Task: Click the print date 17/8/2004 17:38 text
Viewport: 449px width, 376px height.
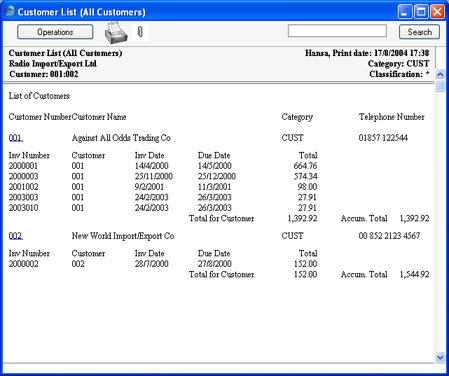Action: (402, 53)
